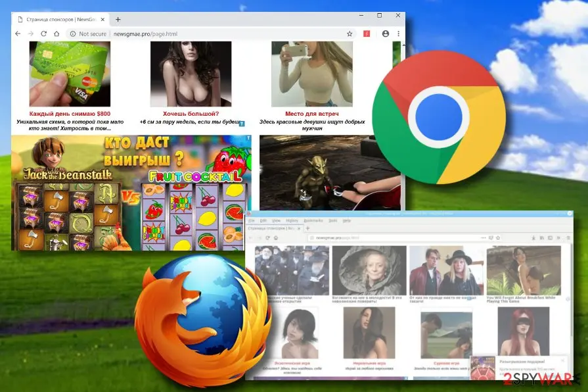Image resolution: width=588 pixels, height=392 pixels.
Task: Save the page to Pocket in Firefox
Action: 491,237
